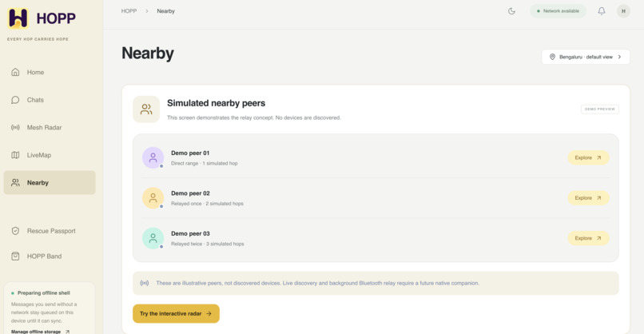Click 'Direct range · 1 simulated hop' text
The image size is (644, 334).
204,163
